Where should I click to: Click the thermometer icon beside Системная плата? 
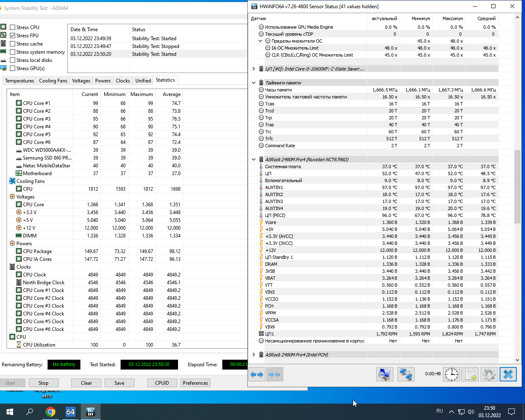[261, 167]
